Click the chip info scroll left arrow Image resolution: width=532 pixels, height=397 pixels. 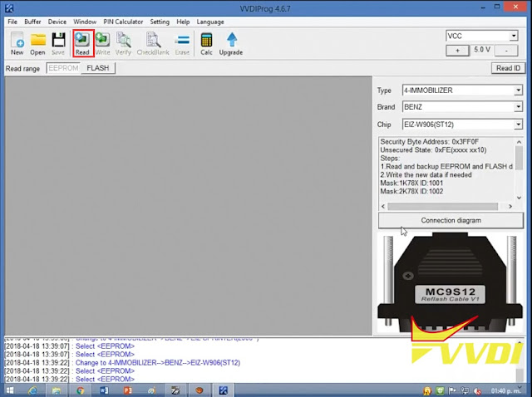tap(383, 206)
